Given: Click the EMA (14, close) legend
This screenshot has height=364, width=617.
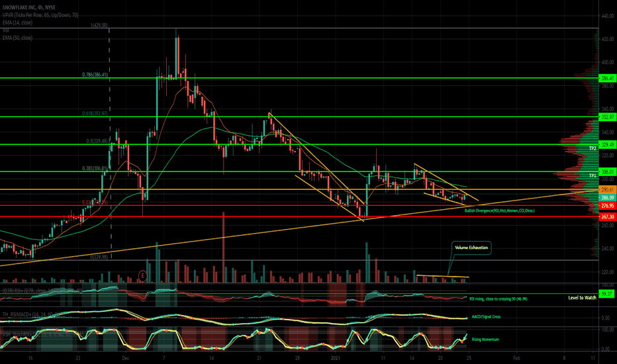Looking at the screenshot, I should pyautogui.click(x=18, y=23).
